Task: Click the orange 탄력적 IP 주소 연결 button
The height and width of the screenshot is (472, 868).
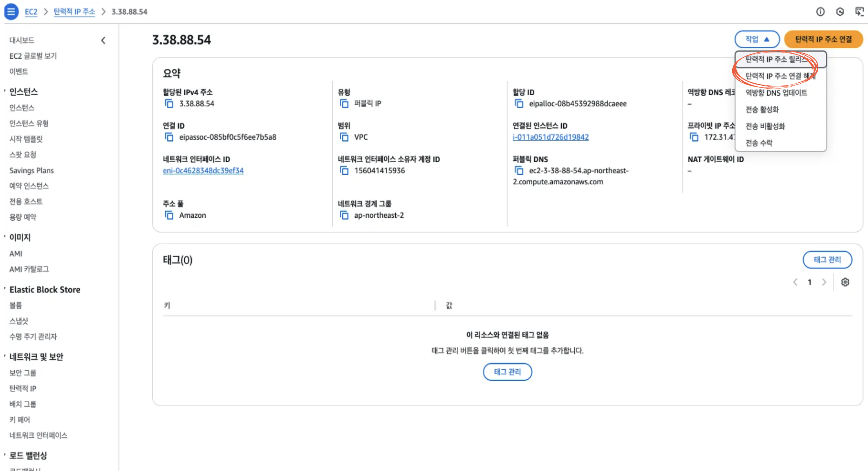Action: (823, 39)
